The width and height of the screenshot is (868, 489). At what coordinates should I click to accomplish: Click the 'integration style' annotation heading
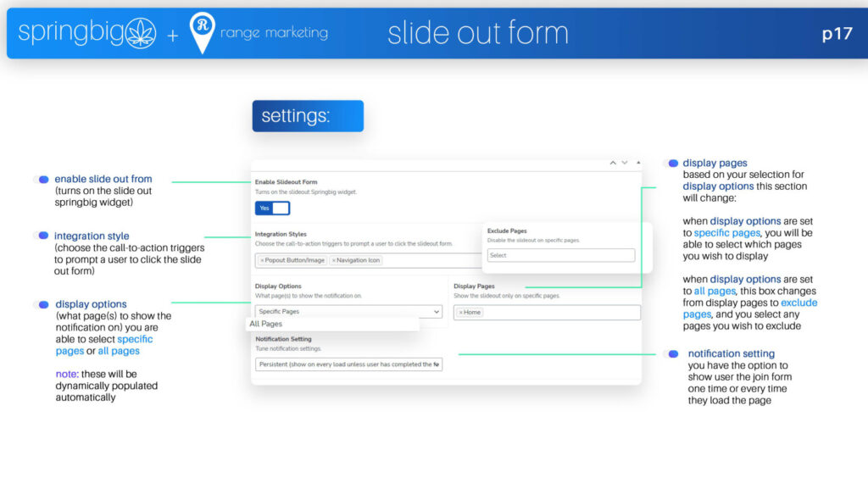(x=92, y=236)
